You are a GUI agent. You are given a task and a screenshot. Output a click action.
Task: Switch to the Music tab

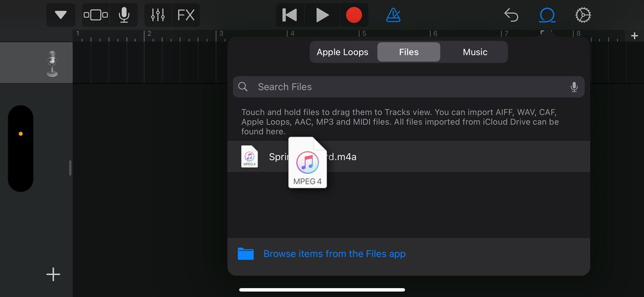(x=475, y=52)
